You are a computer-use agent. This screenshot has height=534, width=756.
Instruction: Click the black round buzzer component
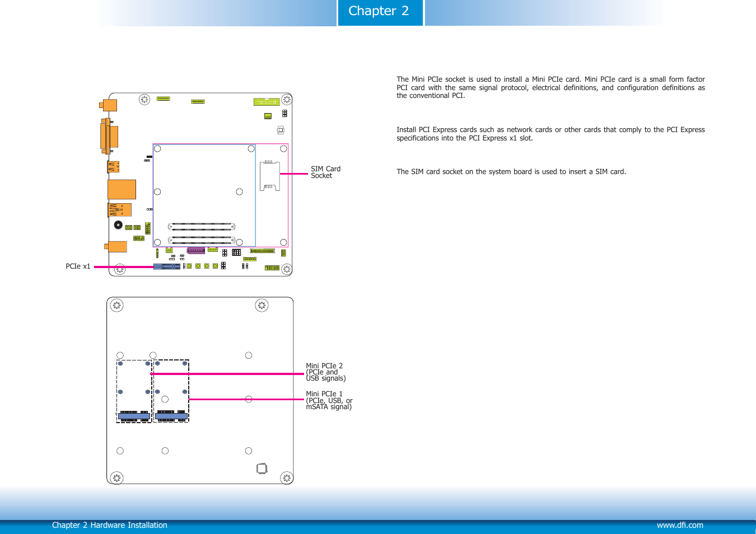click(x=118, y=225)
